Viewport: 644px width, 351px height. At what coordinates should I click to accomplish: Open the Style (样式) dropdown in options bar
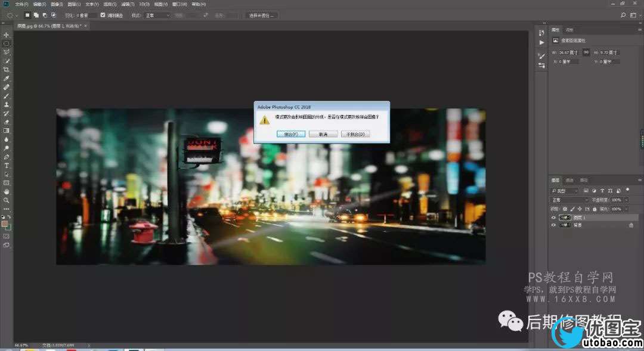157,15
